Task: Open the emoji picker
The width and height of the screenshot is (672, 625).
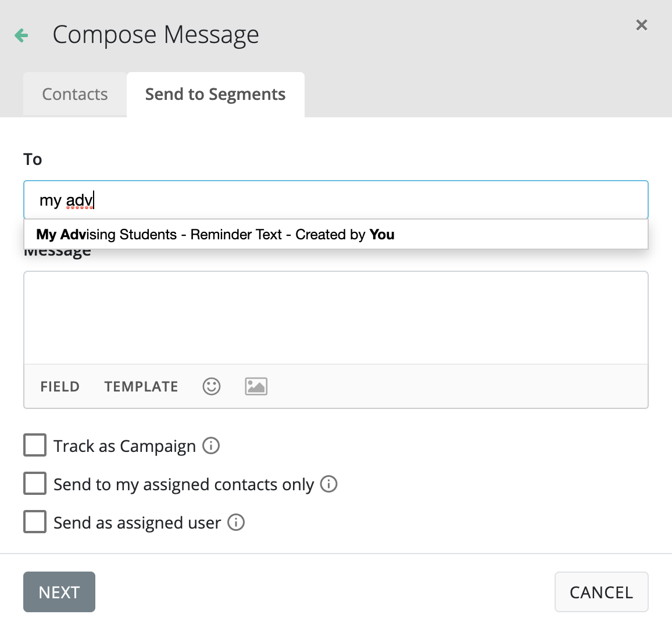Action: tap(212, 386)
